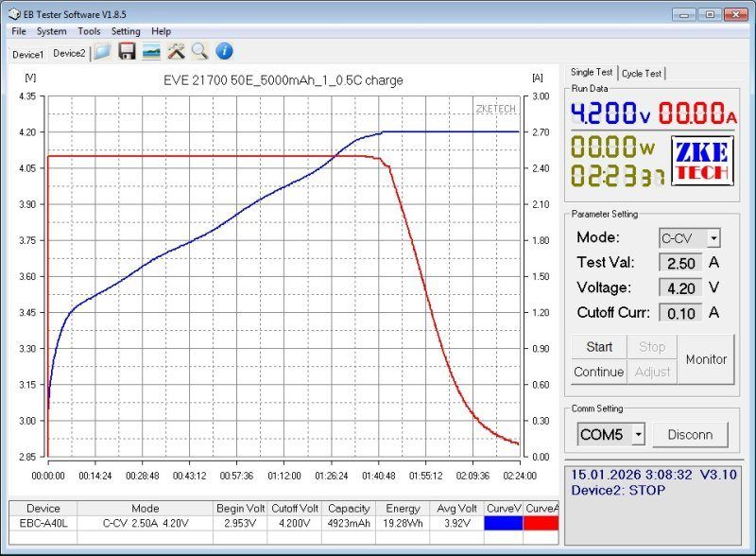This screenshot has width=756, height=556.
Task: Open the tools settings wrench icon
Action: [x=176, y=51]
